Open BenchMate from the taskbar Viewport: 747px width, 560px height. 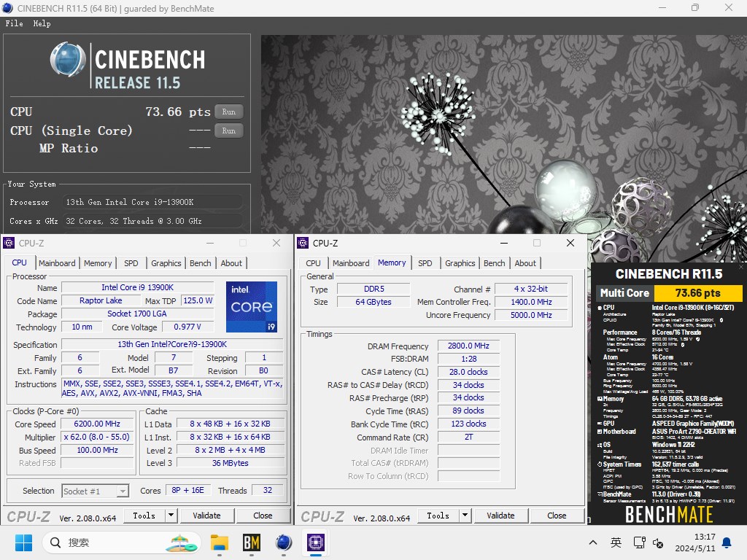[x=252, y=542]
